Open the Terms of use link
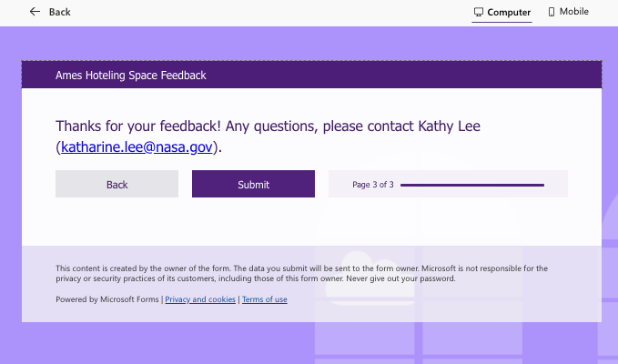This screenshot has height=364, width=618. 264,299
